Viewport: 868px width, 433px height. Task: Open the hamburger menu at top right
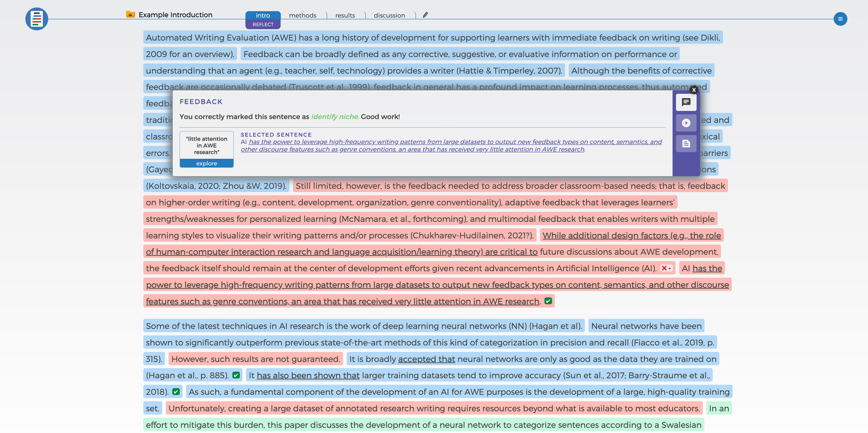pyautogui.click(x=840, y=19)
